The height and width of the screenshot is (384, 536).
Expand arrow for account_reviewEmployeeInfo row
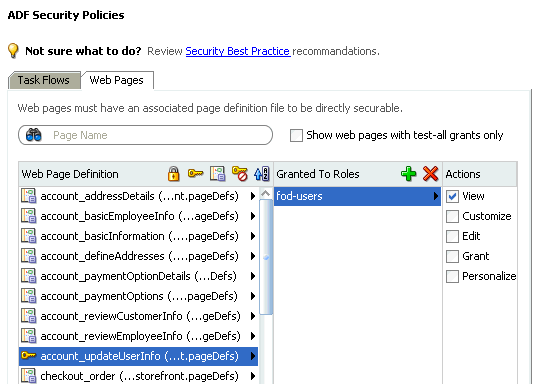coord(253,336)
